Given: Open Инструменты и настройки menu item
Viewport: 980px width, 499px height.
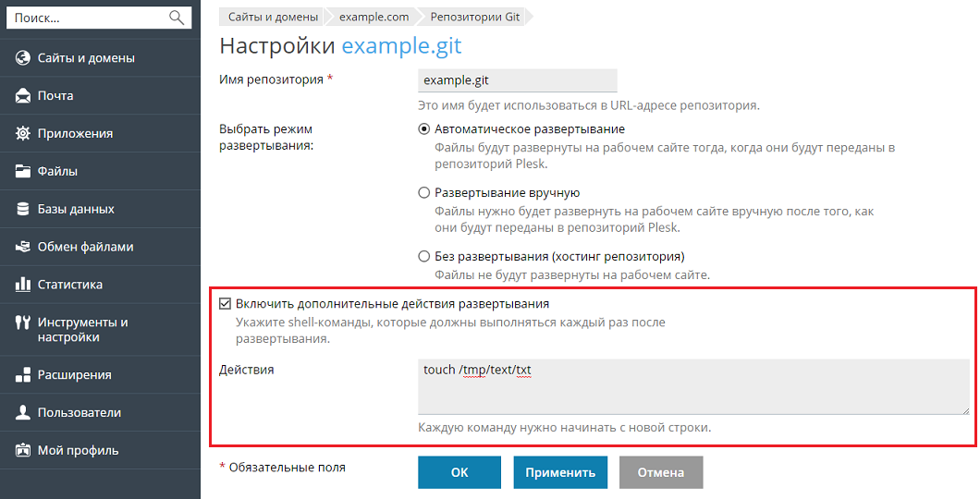Looking at the screenshot, I should (x=82, y=330).
